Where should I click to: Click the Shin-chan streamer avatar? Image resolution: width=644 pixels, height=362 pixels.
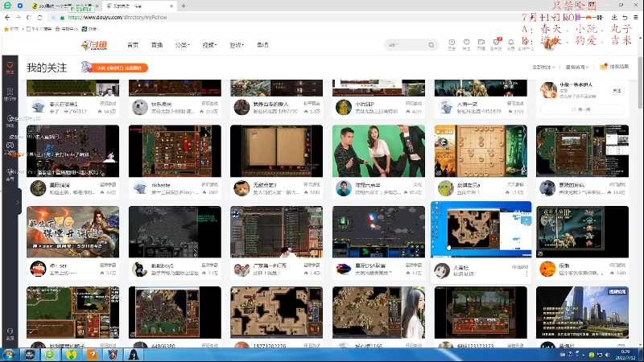click(x=38, y=269)
